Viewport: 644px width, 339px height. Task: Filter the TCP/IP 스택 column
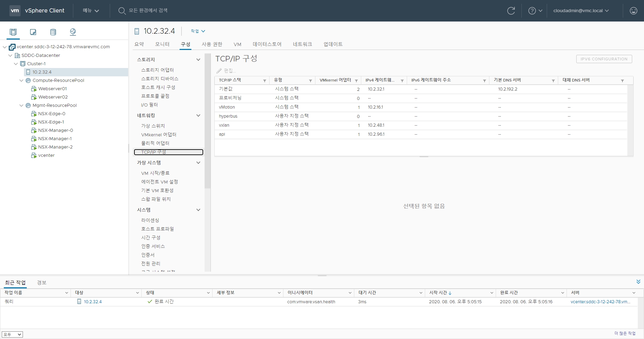pos(265,80)
